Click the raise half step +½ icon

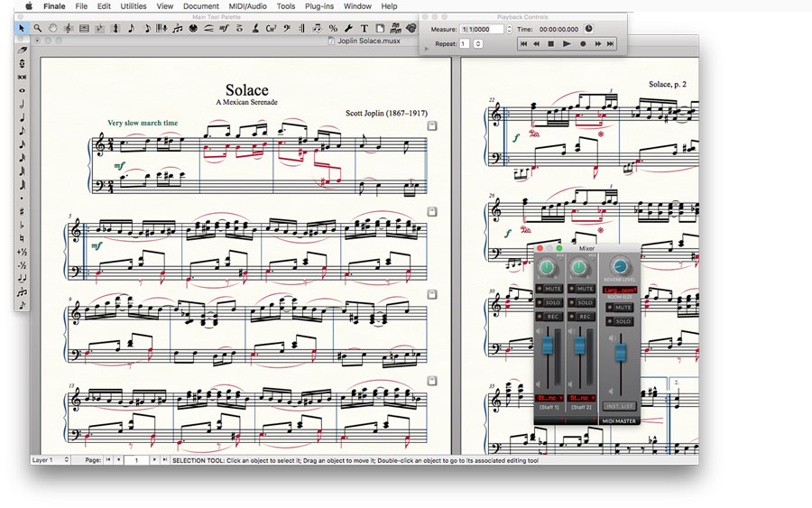22,252
